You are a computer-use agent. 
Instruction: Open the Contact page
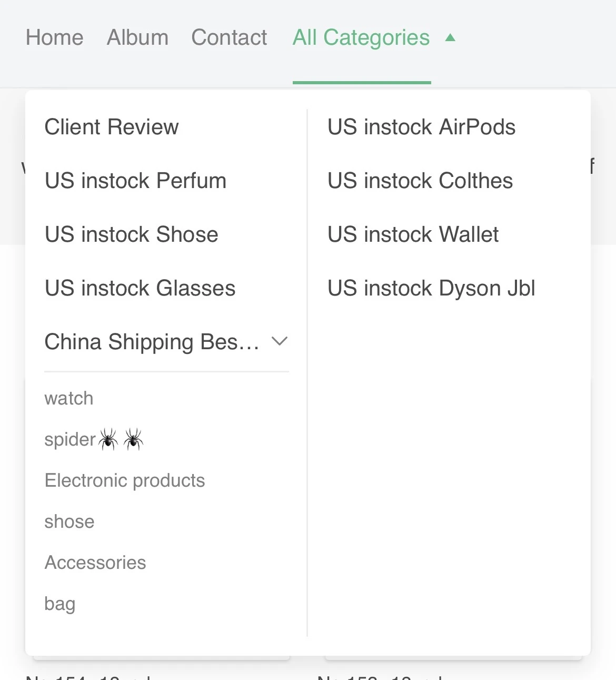pyautogui.click(x=230, y=38)
